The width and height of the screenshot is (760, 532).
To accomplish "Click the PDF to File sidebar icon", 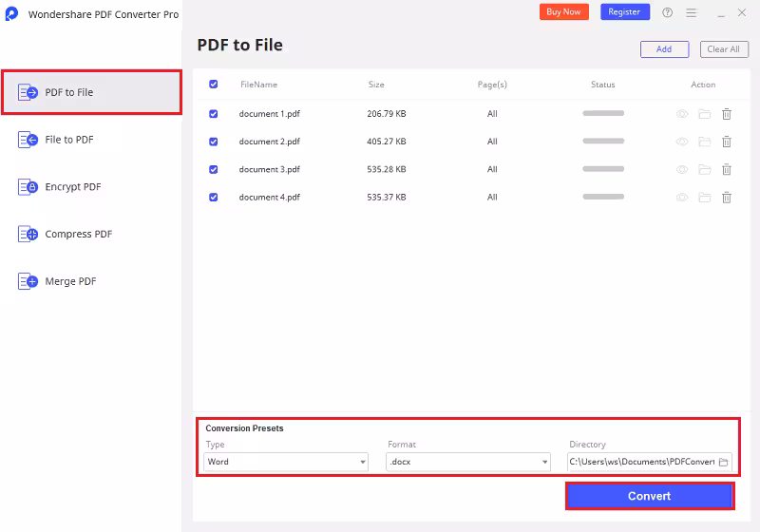I will (28, 92).
